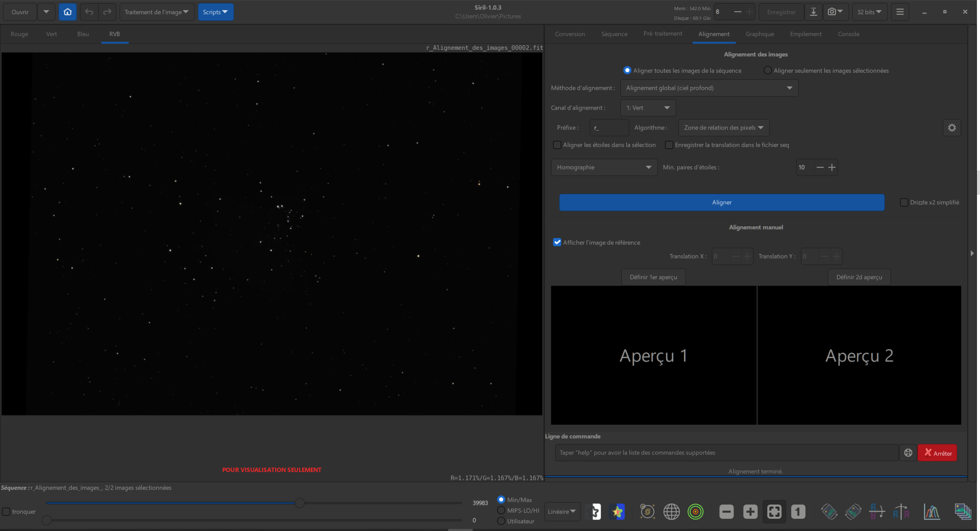980x531 pixels.
Task: Click the command line input field
Action: click(726, 453)
